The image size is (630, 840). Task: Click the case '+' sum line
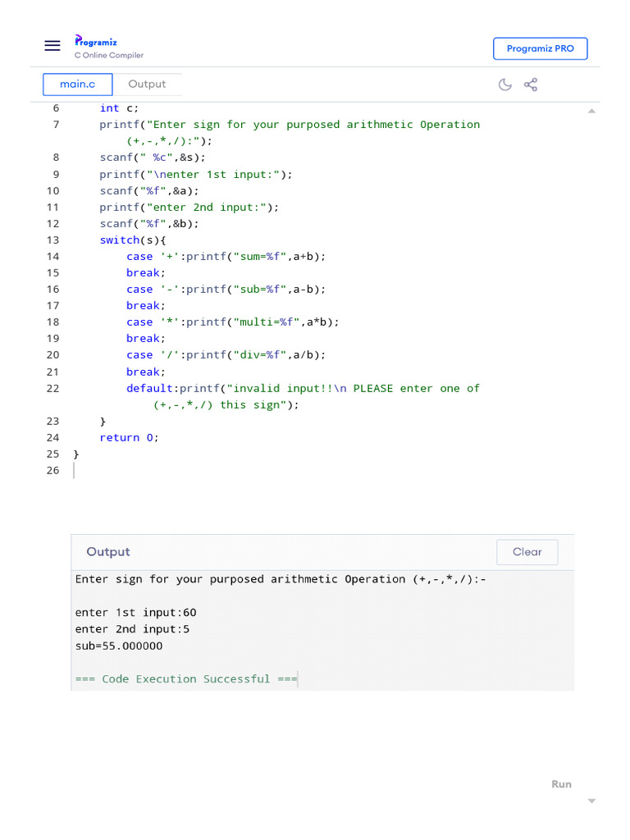pyautogui.click(x=226, y=257)
